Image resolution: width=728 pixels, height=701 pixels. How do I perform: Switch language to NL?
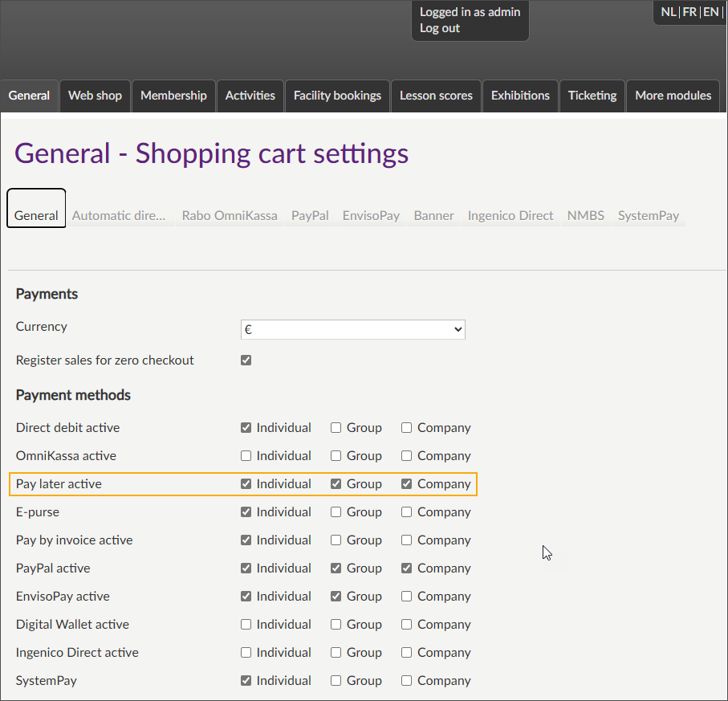668,12
